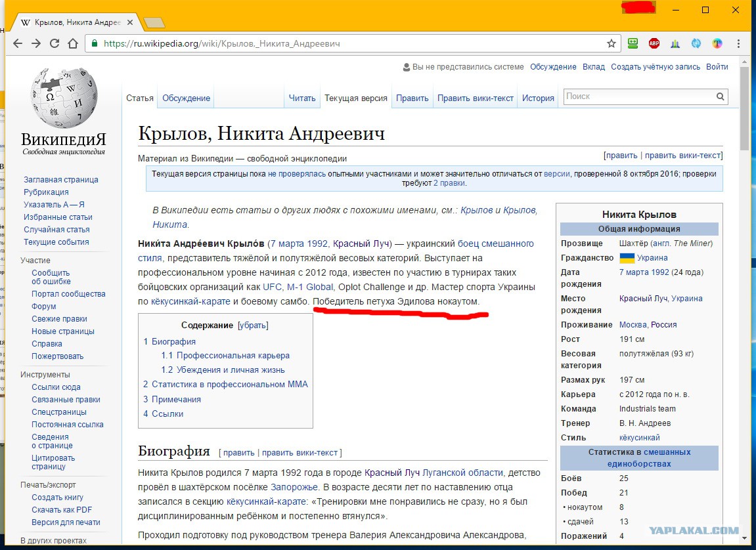Click Скачать как PDF in the sidebar
Screen dimensions: 756x550
[62, 509]
